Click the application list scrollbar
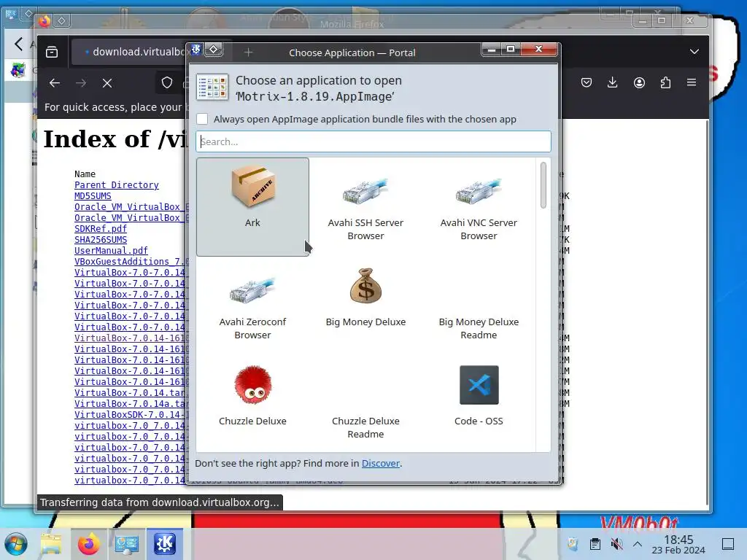This screenshot has height=560, width=747. (543, 185)
